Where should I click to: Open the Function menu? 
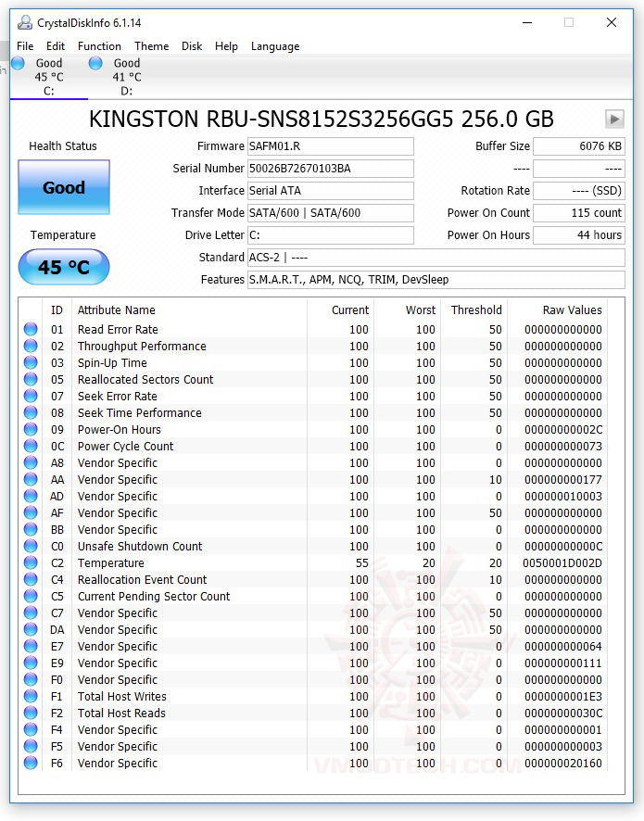tap(99, 46)
